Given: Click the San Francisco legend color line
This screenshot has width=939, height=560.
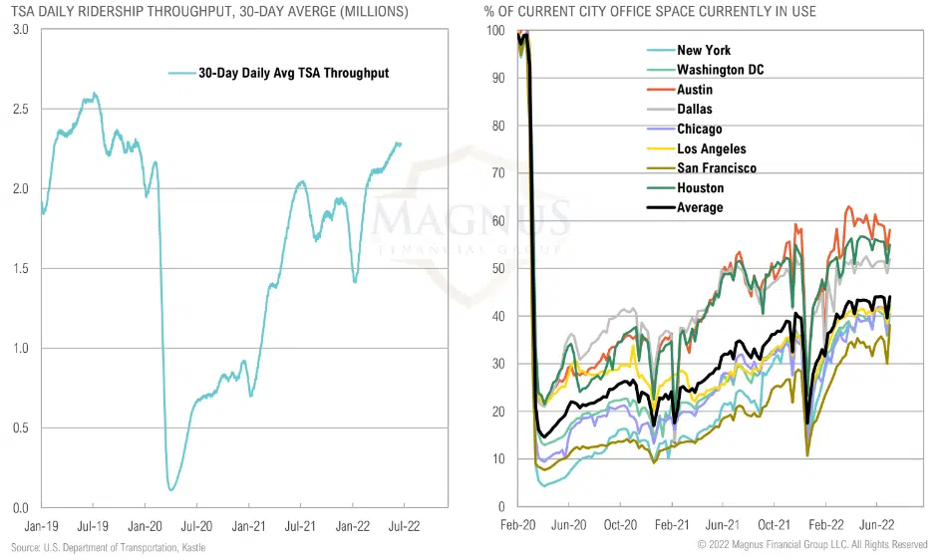Looking at the screenshot, I should click(x=656, y=168).
